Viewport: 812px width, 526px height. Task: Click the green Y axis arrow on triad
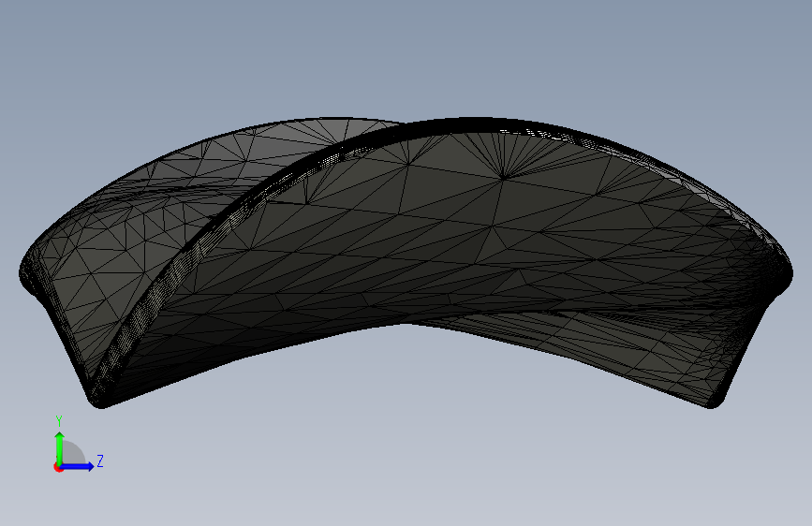[x=60, y=448]
